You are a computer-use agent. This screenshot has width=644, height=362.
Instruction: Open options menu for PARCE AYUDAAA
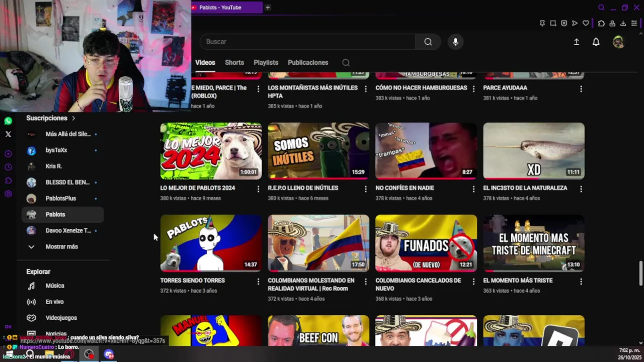point(581,89)
